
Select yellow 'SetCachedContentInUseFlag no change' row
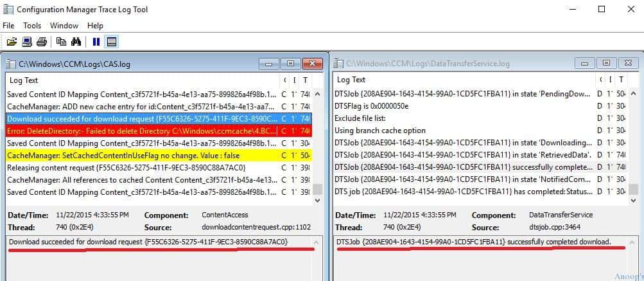(159, 156)
